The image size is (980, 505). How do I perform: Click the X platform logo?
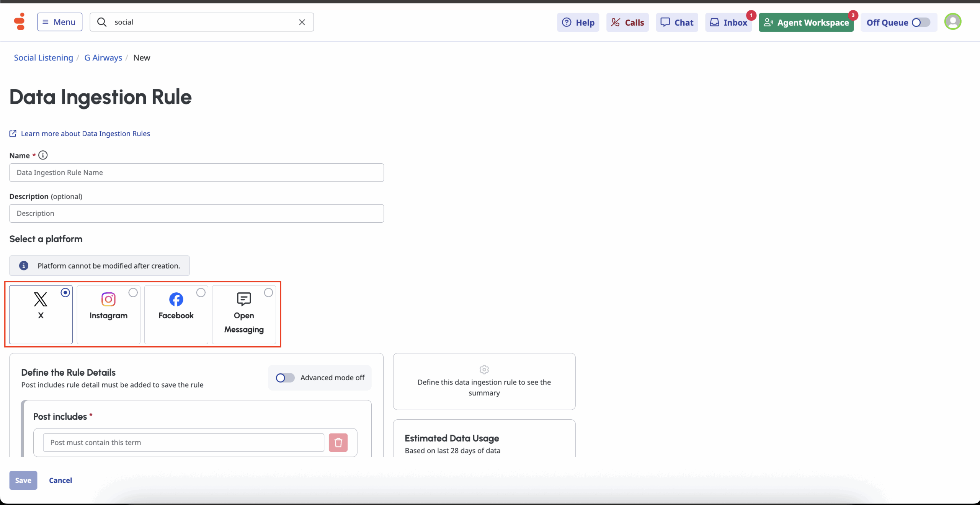pyautogui.click(x=41, y=299)
